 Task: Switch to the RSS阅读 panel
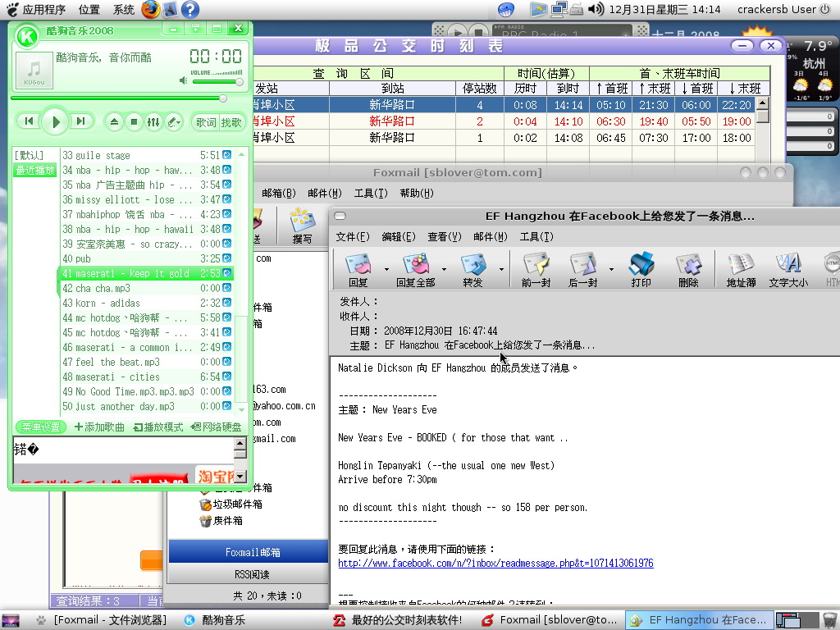(249, 574)
